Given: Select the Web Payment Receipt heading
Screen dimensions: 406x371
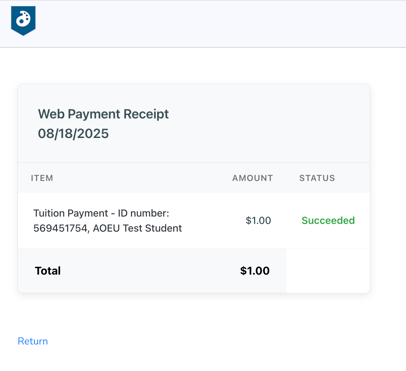Looking at the screenshot, I should point(103,114).
